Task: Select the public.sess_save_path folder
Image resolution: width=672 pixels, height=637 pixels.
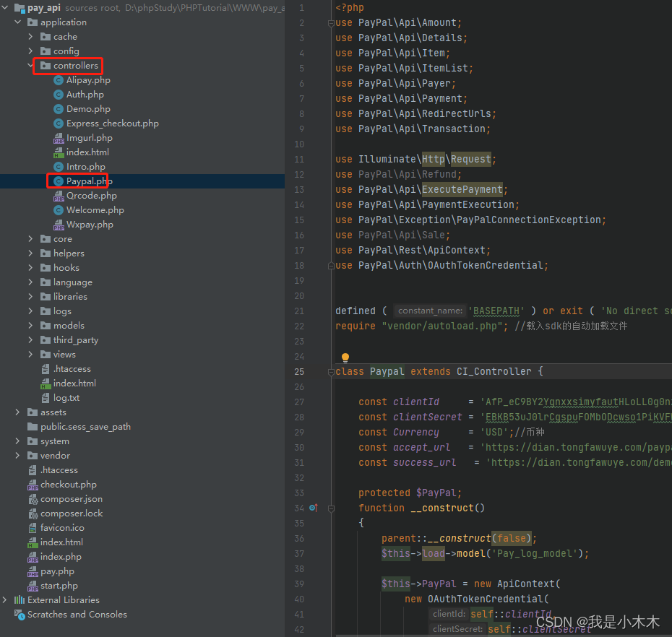Action: tap(85, 427)
